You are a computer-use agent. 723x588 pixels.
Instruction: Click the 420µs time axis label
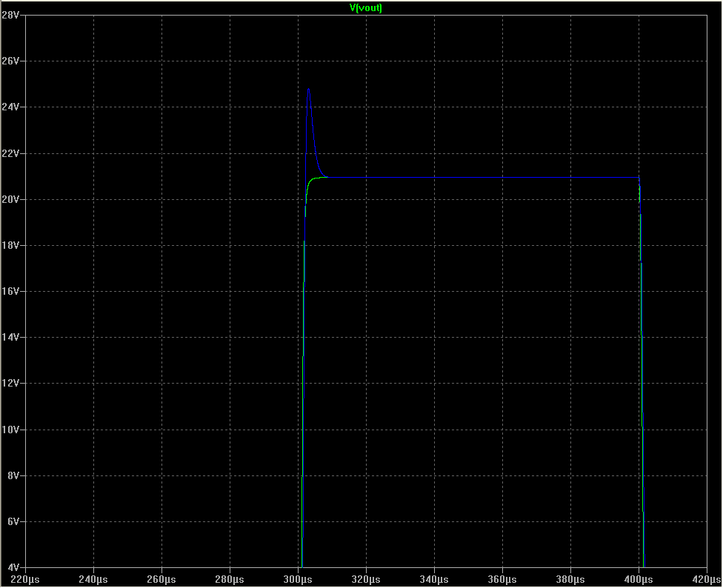(707, 580)
